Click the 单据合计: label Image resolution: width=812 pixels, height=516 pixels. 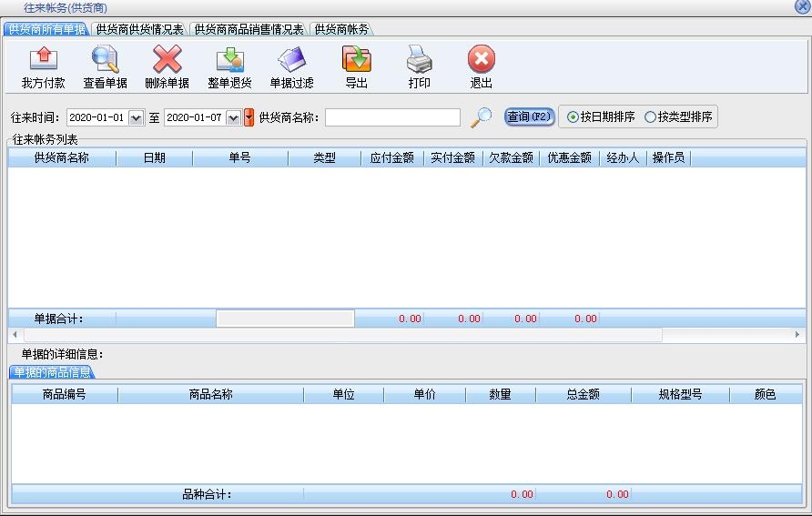click(x=58, y=319)
